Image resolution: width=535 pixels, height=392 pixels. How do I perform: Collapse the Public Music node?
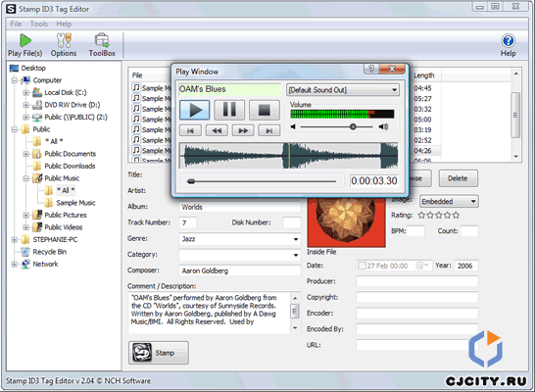point(25,178)
